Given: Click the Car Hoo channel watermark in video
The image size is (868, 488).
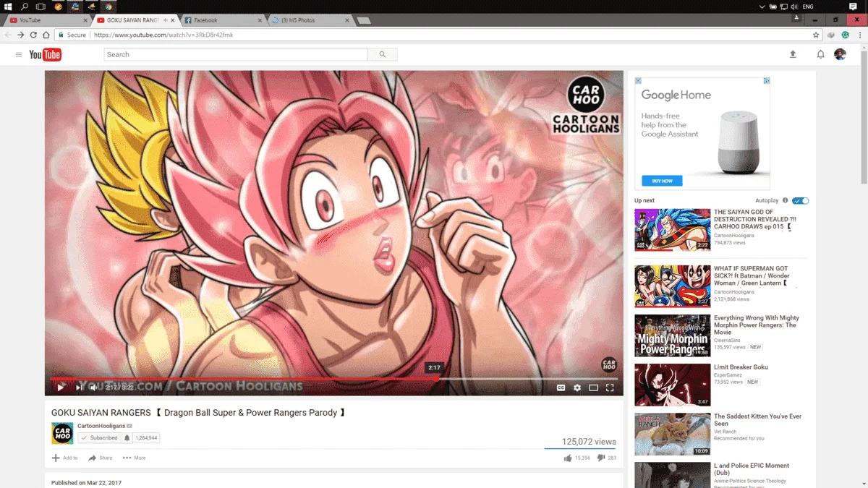Looking at the screenshot, I should (609, 364).
